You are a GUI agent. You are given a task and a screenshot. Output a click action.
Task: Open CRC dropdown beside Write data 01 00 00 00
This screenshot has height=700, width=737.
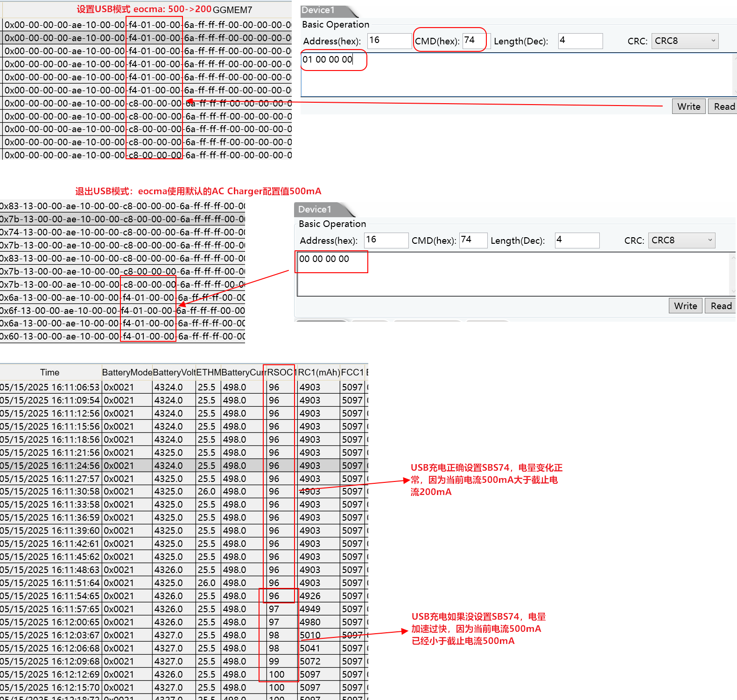(685, 41)
